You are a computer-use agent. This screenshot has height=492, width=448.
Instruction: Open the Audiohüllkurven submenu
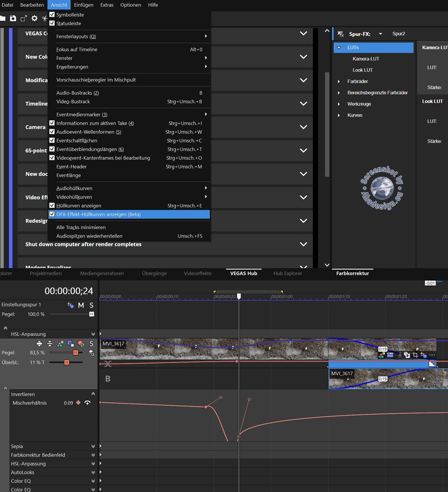(129, 188)
